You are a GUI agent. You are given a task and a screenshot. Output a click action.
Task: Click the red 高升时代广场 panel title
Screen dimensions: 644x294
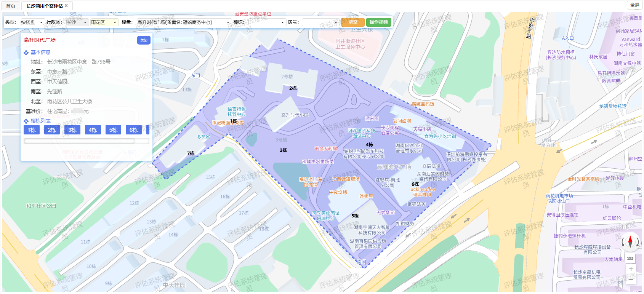(40, 40)
